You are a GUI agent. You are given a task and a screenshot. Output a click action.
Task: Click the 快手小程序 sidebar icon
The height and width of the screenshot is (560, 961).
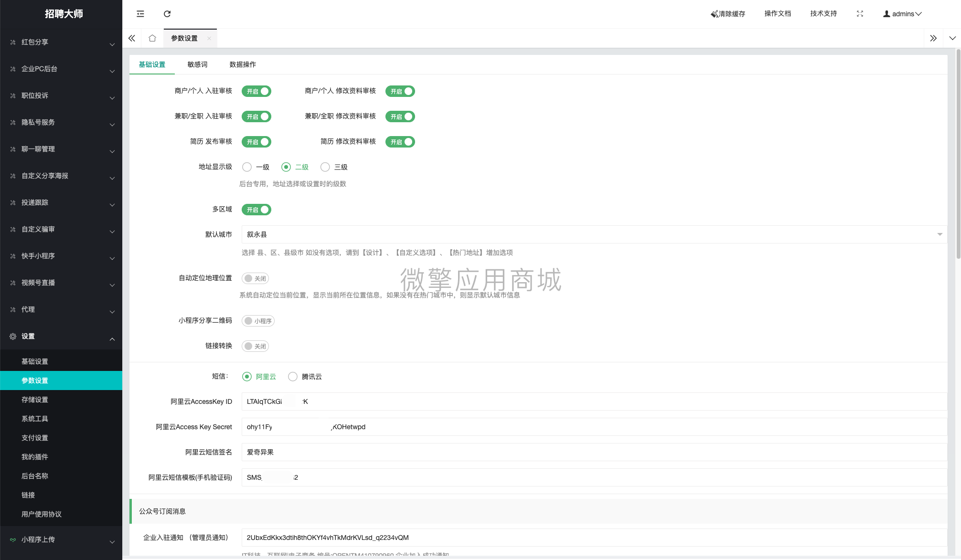(x=13, y=256)
